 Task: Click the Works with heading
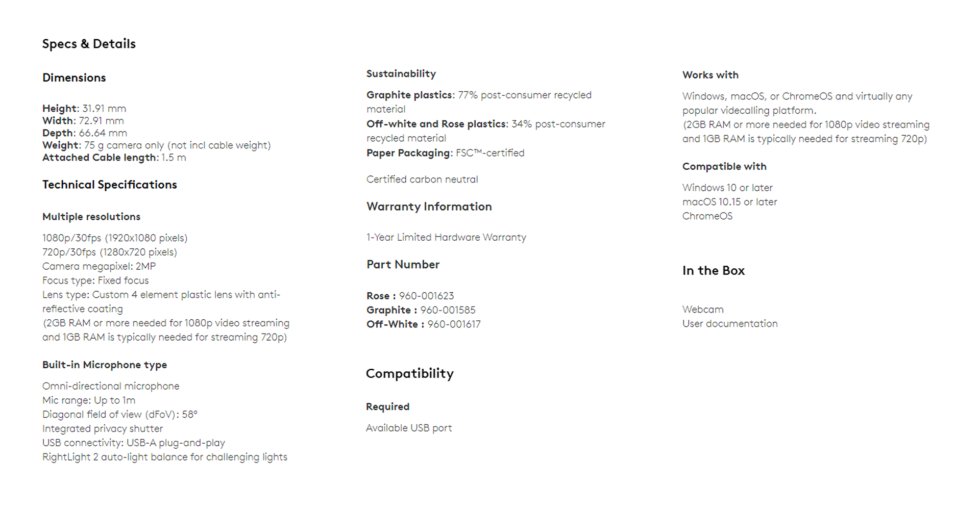[x=710, y=75]
